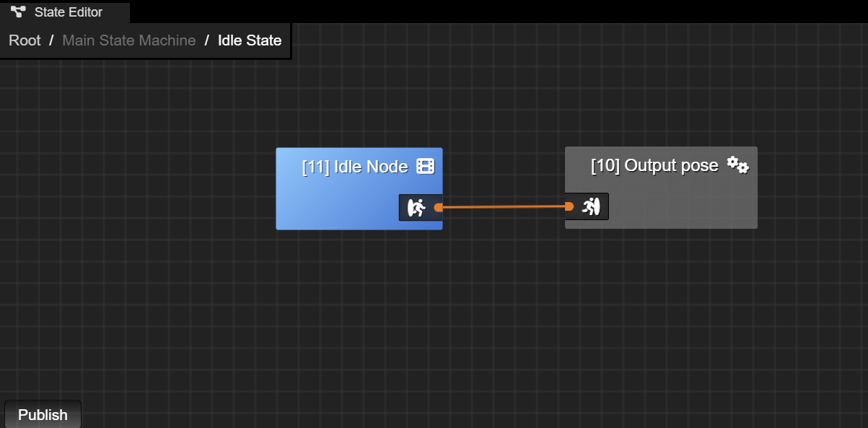868x428 pixels.
Task: Click the film strip icon on Idle Node
Action: (426, 167)
